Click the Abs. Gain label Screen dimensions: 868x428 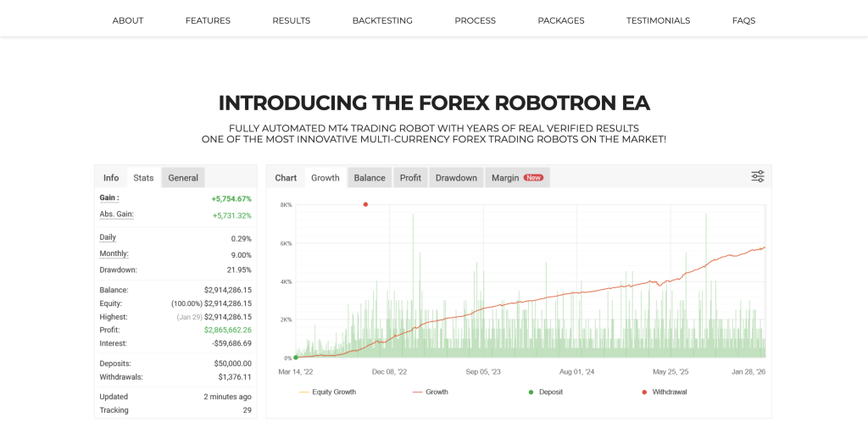[x=116, y=214]
